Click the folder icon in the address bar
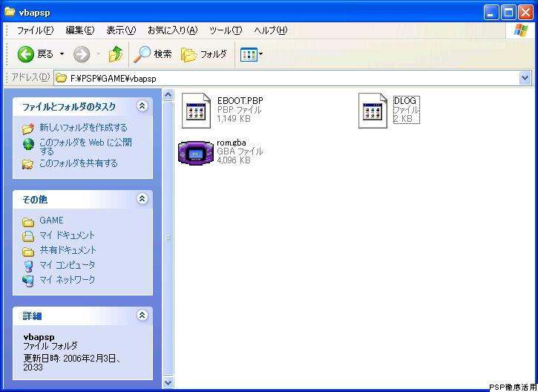Screen dimensions: 538x392 [x=61, y=78]
